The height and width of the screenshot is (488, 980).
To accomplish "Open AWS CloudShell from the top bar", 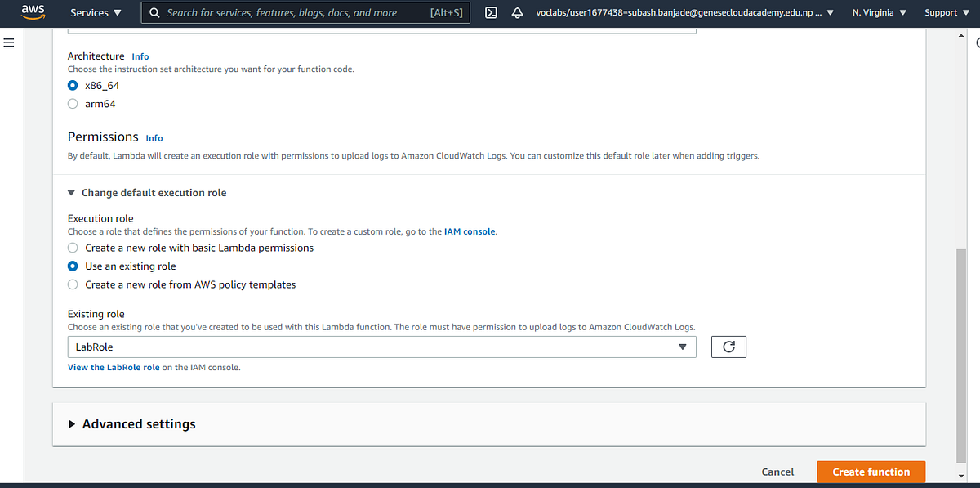I will click(491, 13).
